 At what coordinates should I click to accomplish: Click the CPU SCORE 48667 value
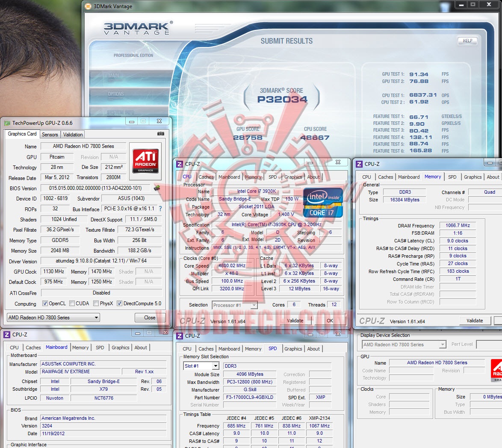[315, 138]
